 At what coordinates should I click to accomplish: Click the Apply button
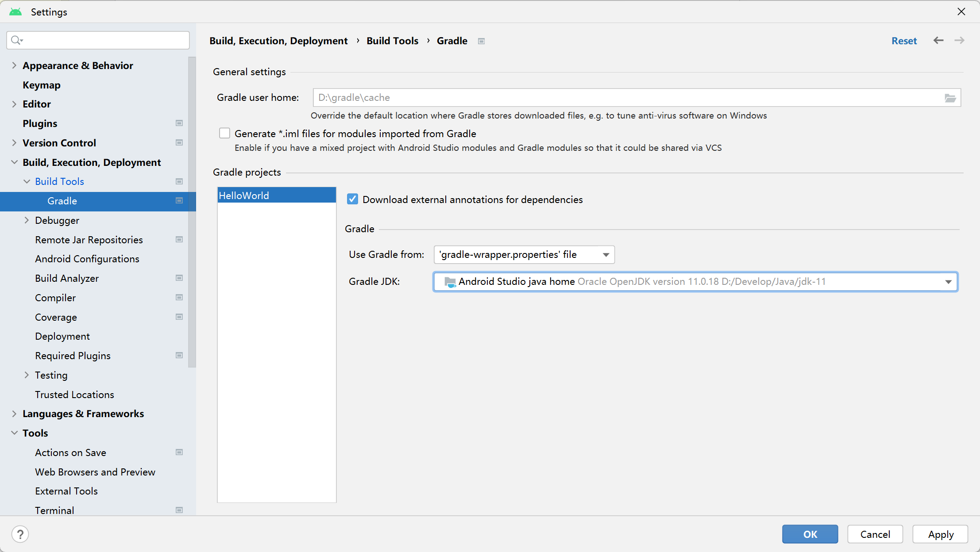pos(940,534)
